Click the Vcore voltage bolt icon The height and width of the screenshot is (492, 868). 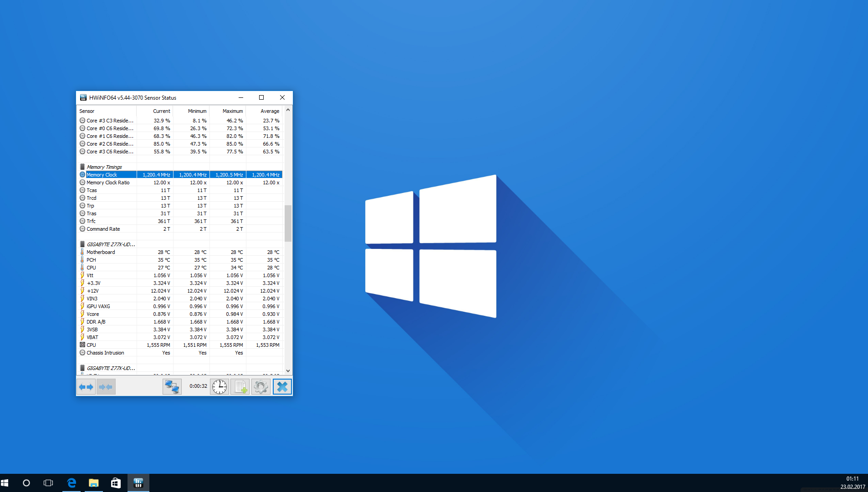pyautogui.click(x=82, y=314)
